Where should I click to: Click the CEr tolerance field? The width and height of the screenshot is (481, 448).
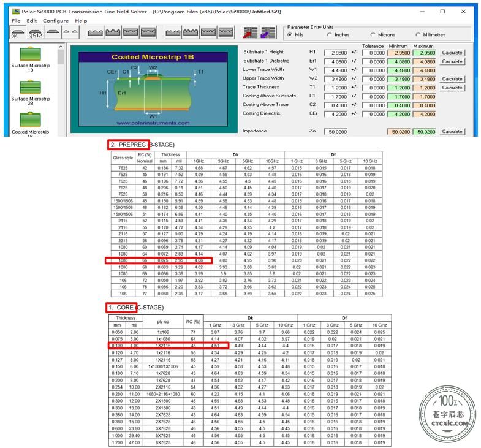tap(373, 114)
